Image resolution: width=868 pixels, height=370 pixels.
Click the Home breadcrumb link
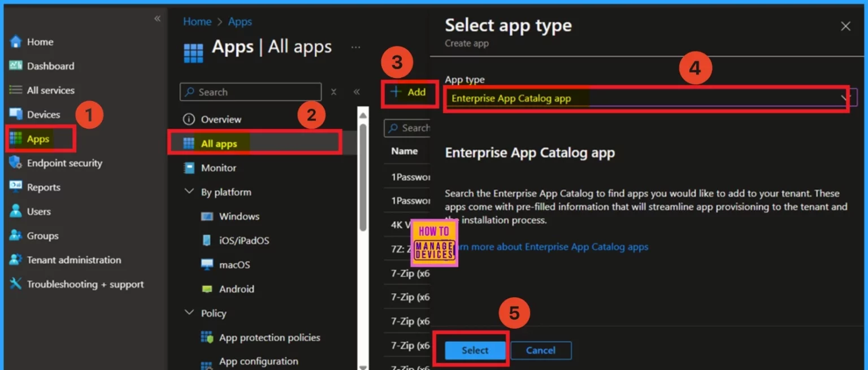197,21
